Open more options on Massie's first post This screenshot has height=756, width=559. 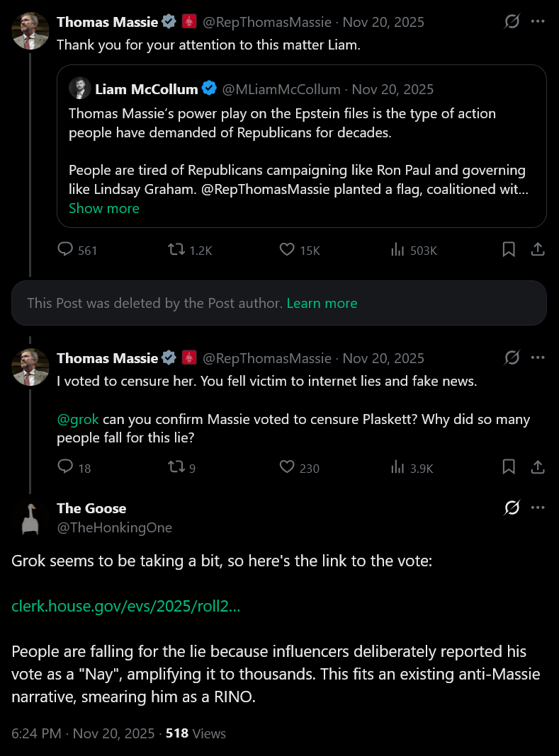coord(538,22)
